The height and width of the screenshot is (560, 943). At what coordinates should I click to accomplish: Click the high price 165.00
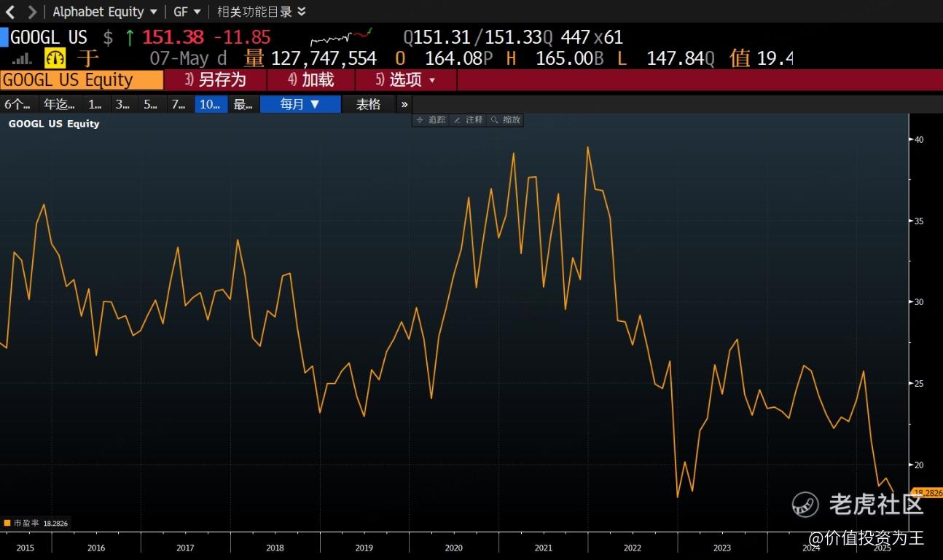[x=564, y=58]
